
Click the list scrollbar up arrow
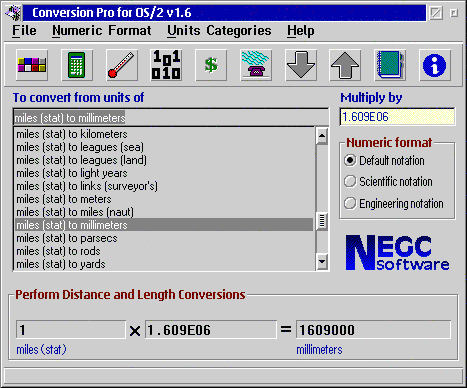tap(322, 136)
